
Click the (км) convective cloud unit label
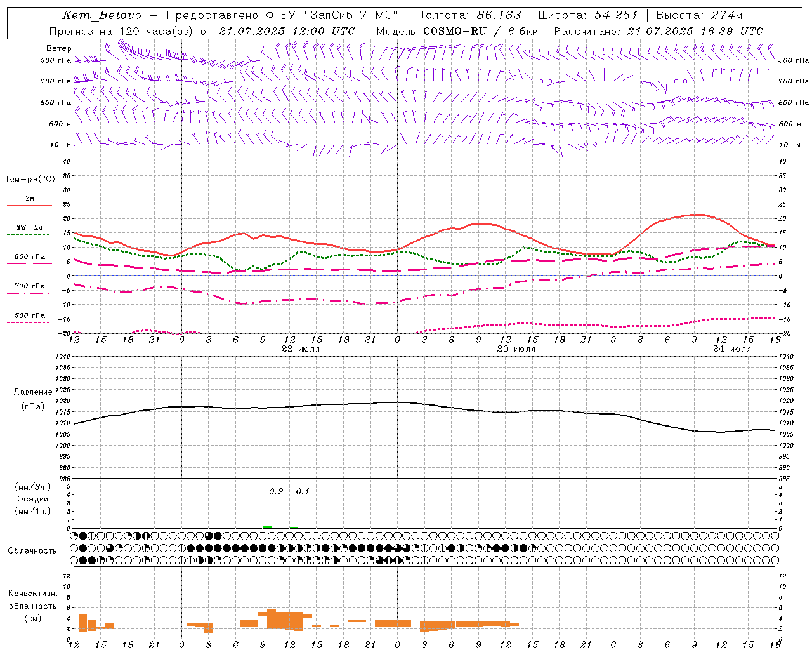pyautogui.click(x=32, y=618)
